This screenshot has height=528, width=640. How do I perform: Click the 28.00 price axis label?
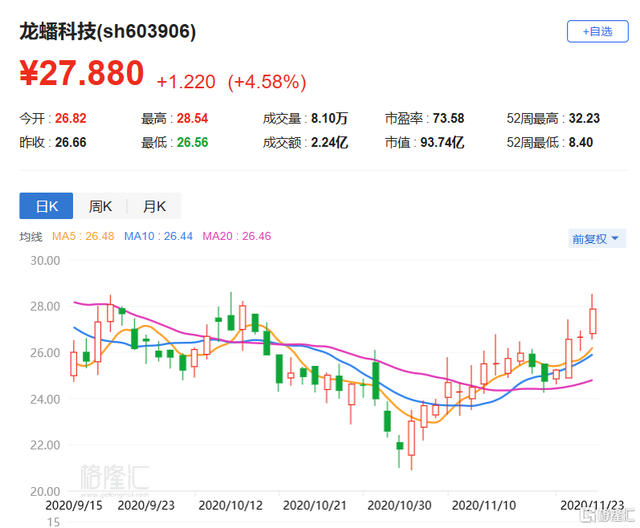(45, 306)
